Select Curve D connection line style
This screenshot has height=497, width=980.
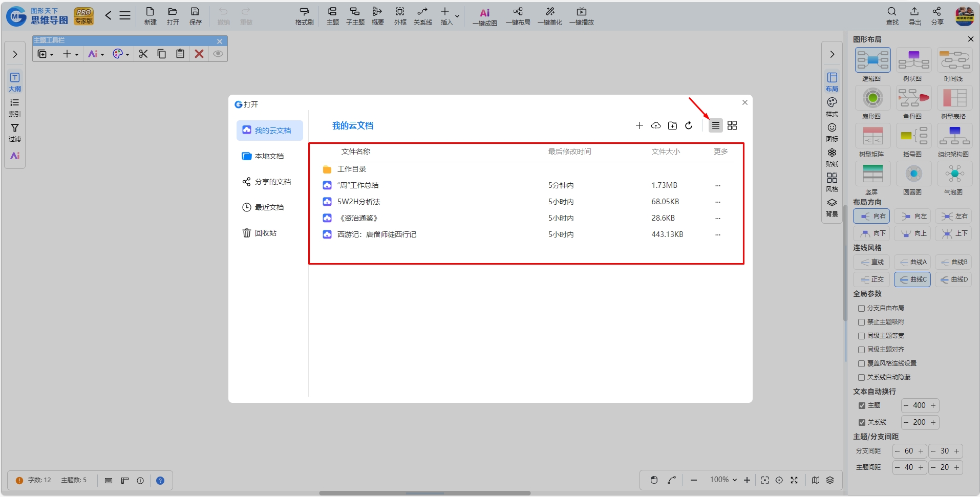pos(953,279)
